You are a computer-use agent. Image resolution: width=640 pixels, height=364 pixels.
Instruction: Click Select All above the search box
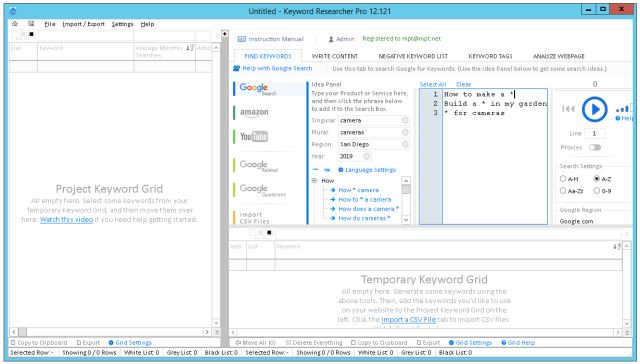click(433, 84)
